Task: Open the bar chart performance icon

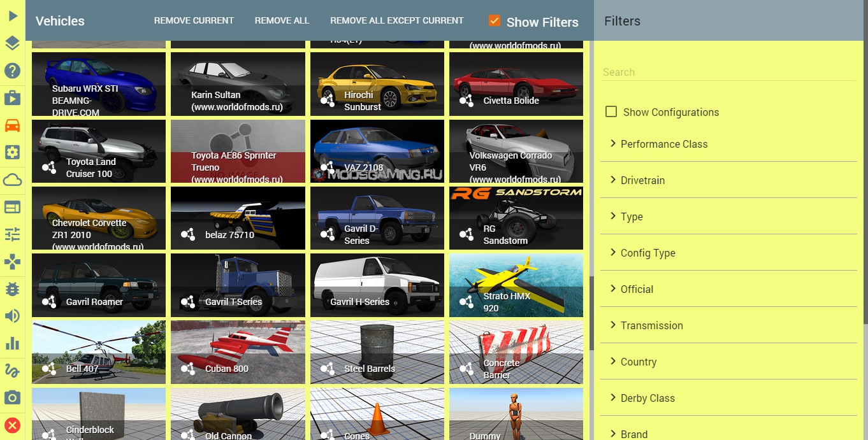Action: pyautogui.click(x=13, y=343)
